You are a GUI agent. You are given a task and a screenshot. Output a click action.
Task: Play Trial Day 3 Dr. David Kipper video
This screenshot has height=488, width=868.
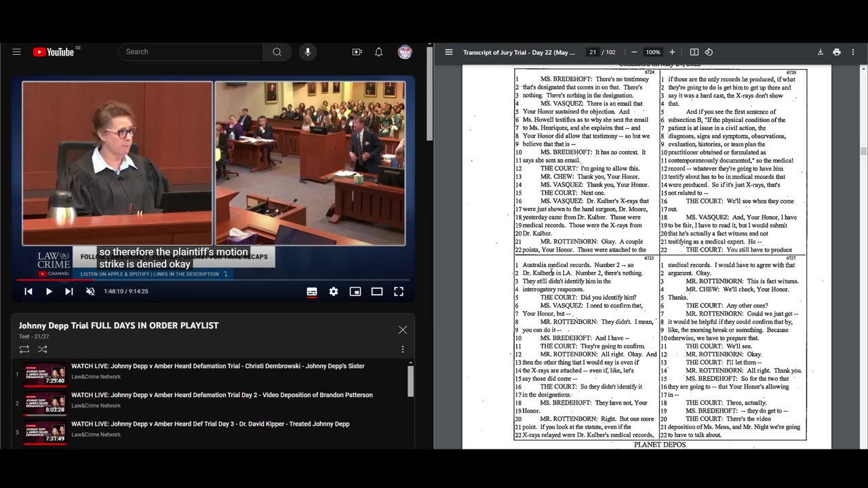pyautogui.click(x=210, y=424)
